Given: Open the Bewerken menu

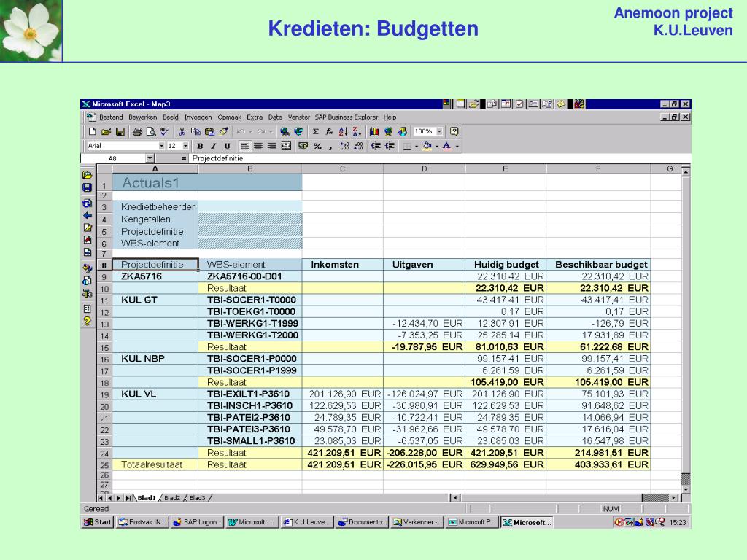Looking at the screenshot, I should [x=142, y=117].
